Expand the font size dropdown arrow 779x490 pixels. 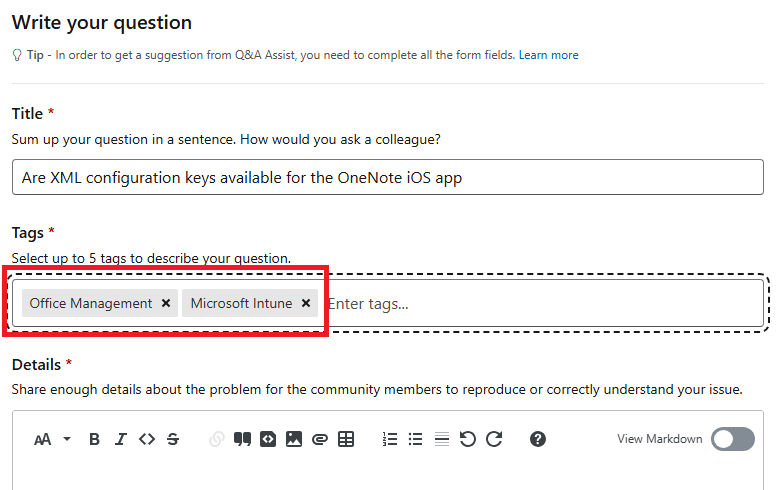(67, 439)
